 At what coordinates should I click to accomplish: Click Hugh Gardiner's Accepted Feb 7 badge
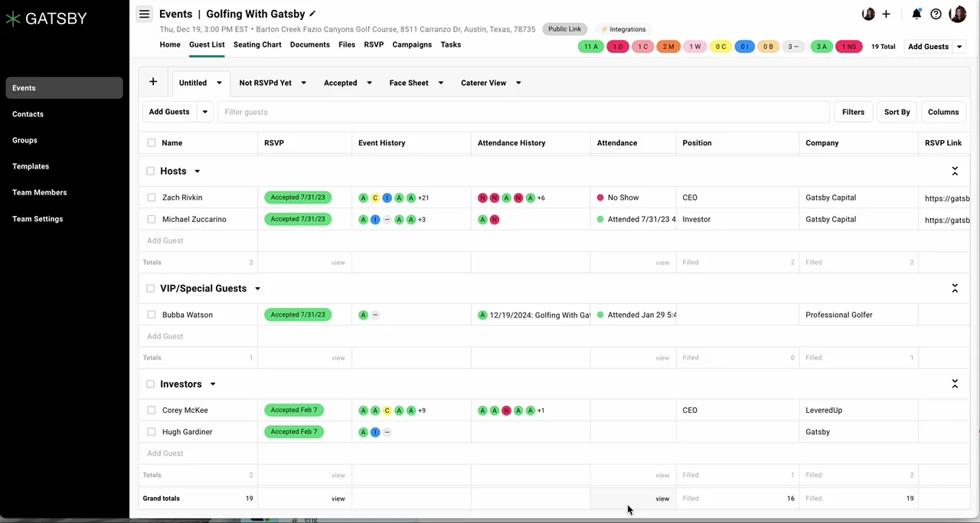click(294, 432)
